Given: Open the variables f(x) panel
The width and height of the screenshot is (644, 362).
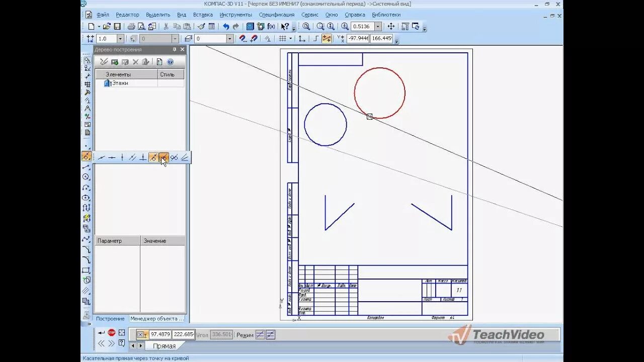Looking at the screenshot, I should [x=271, y=26].
